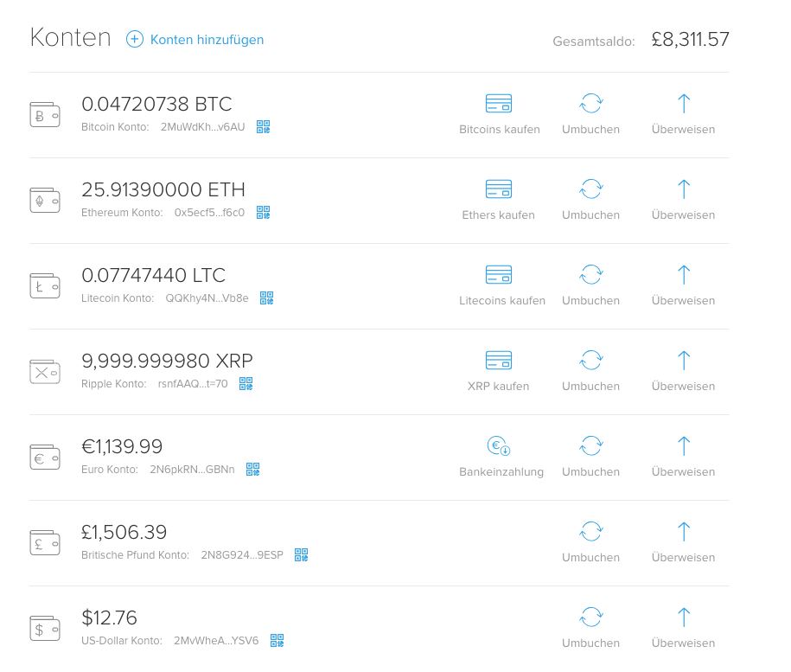This screenshot has width=791, height=672.
Task: Click the Bitcoins kaufen card icon
Action: click(x=499, y=104)
